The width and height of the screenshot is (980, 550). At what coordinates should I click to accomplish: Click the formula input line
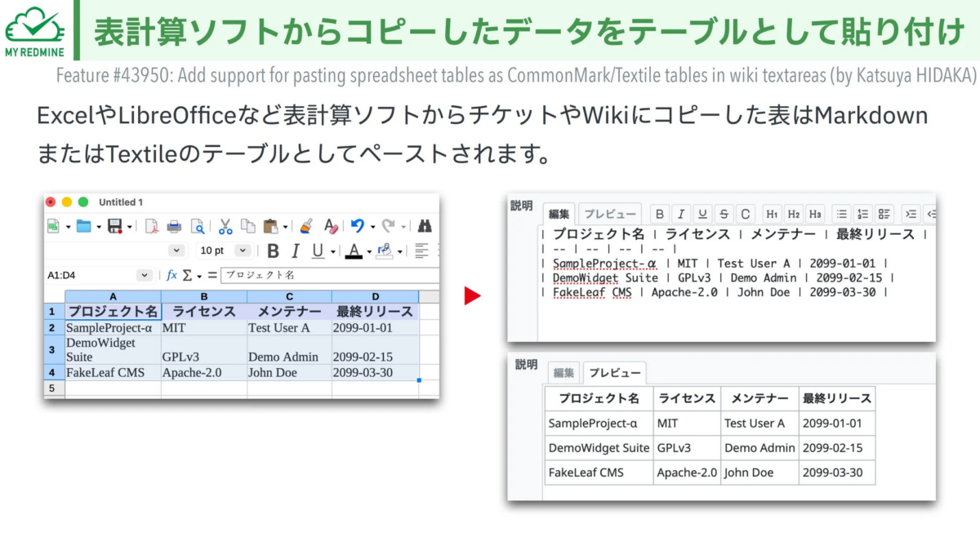coord(330,276)
